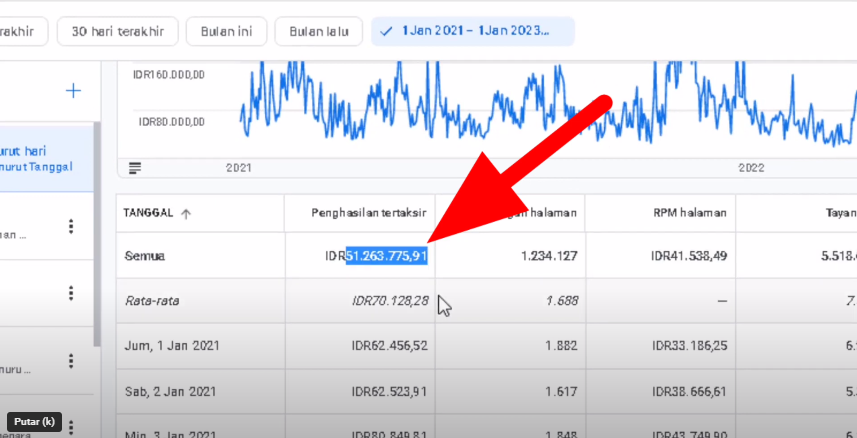857x438 pixels.
Task: Click the left sidebar vertical scrollbar
Action: click(x=96, y=230)
